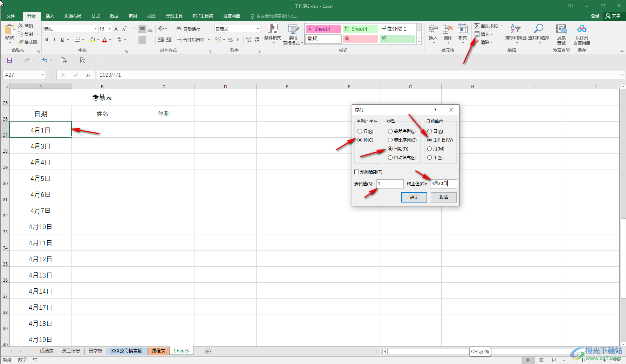Apply percent style format
626x364 pixels.
tap(231, 40)
